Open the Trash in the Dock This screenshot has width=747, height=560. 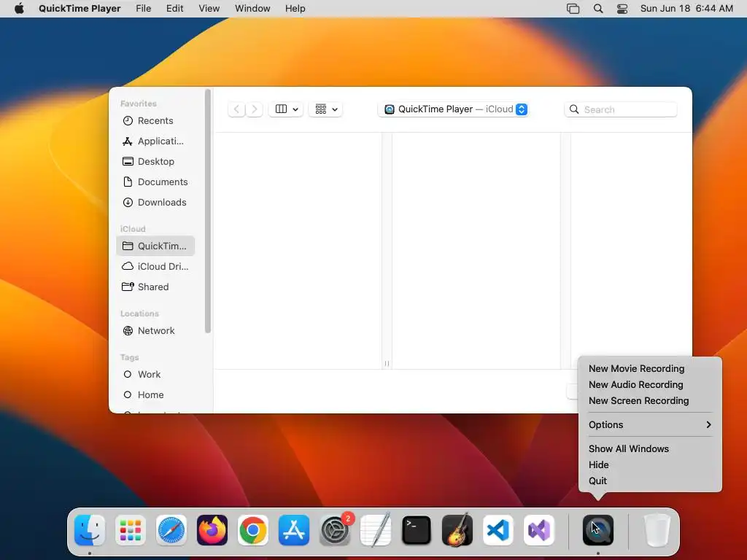point(657,530)
